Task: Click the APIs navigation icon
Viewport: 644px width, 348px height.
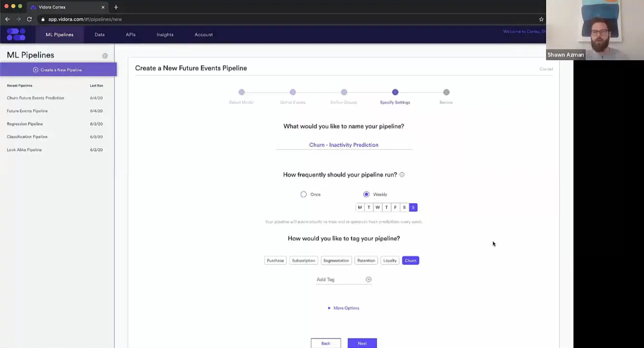Action: click(x=131, y=35)
